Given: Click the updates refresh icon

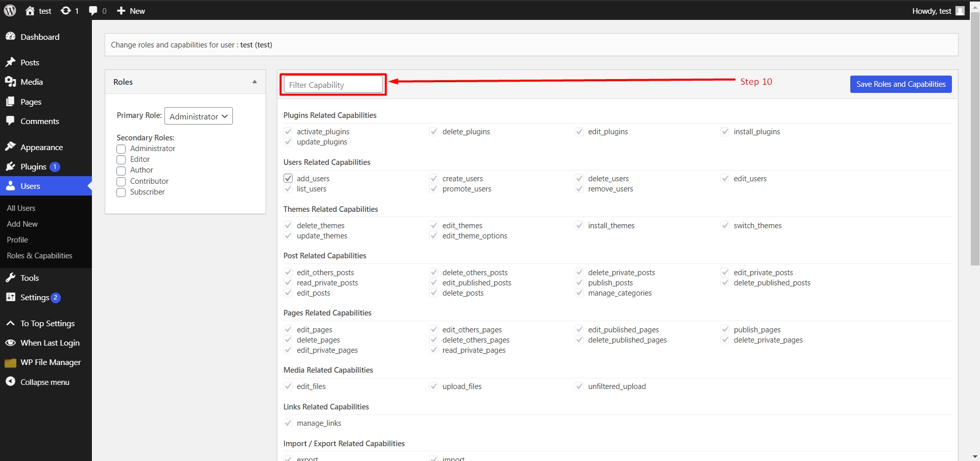Looking at the screenshot, I should [x=66, y=11].
